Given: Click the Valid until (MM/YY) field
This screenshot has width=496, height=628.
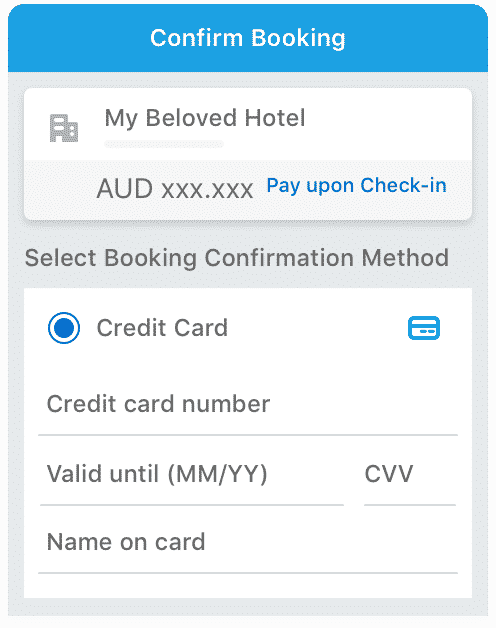Looking at the screenshot, I should pyautogui.click(x=192, y=475).
